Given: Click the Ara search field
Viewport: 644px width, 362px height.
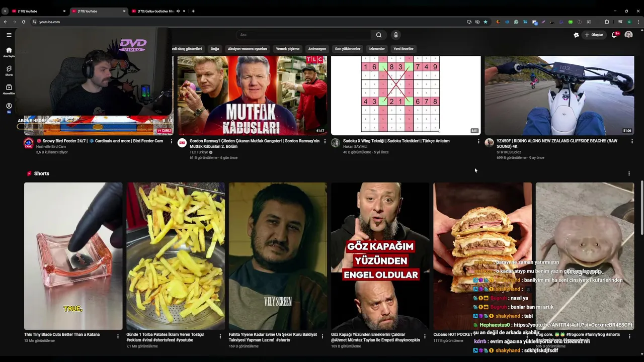Looking at the screenshot, I should click(303, 35).
